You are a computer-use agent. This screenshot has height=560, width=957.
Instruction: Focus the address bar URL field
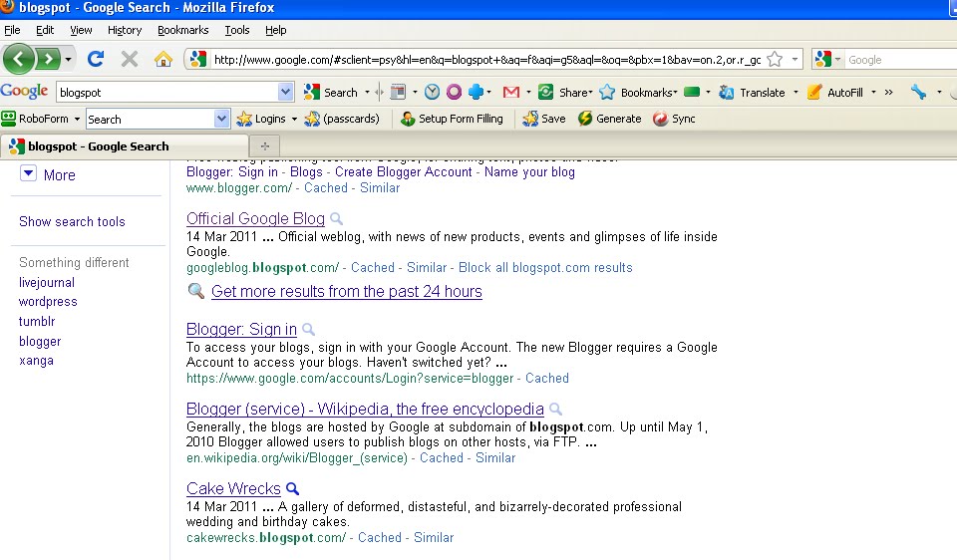point(487,59)
